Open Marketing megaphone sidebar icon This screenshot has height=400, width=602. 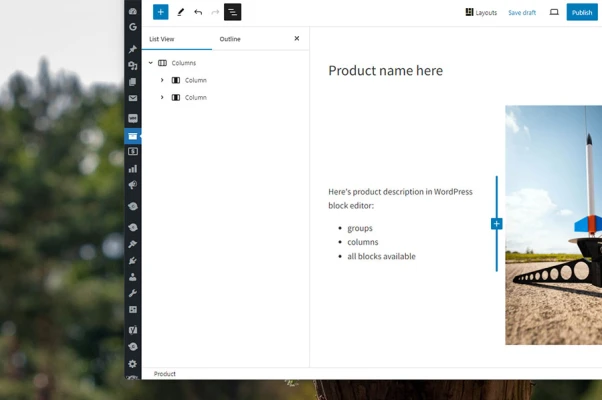[133, 185]
